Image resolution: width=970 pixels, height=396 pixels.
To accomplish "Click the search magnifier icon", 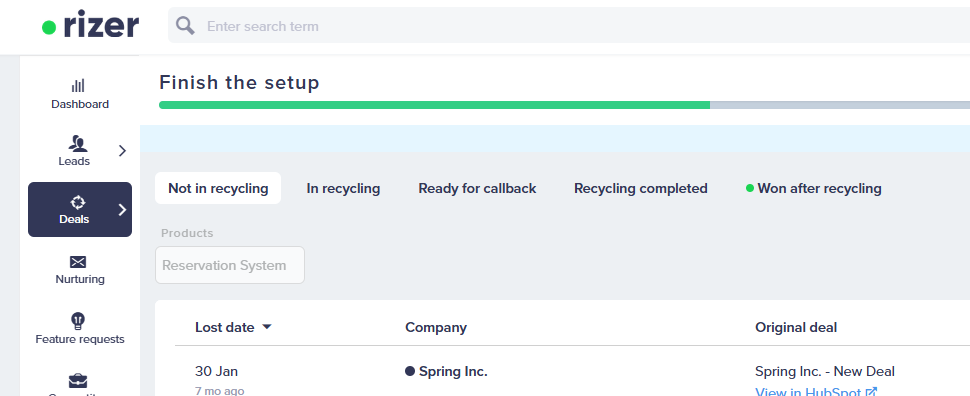I will (x=185, y=26).
